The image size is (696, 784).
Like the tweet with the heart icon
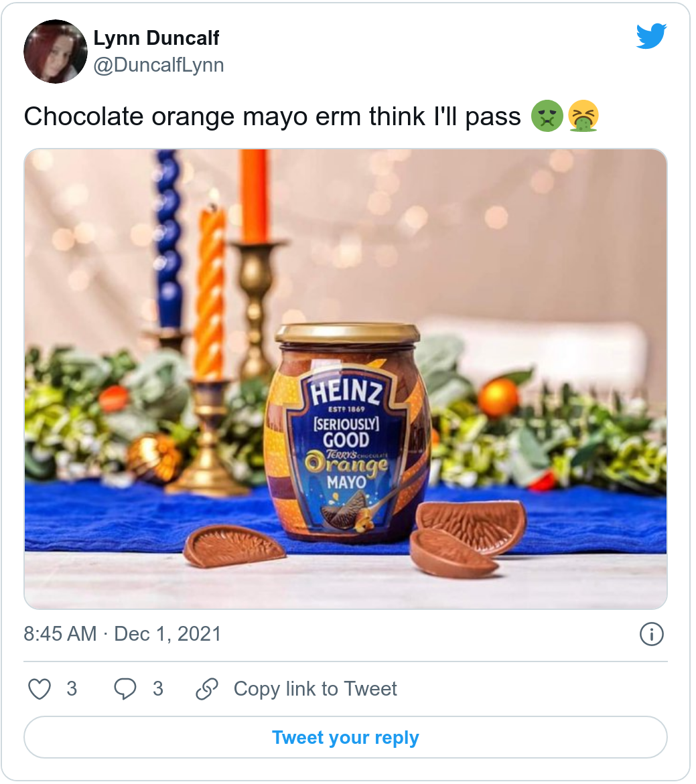(x=40, y=689)
